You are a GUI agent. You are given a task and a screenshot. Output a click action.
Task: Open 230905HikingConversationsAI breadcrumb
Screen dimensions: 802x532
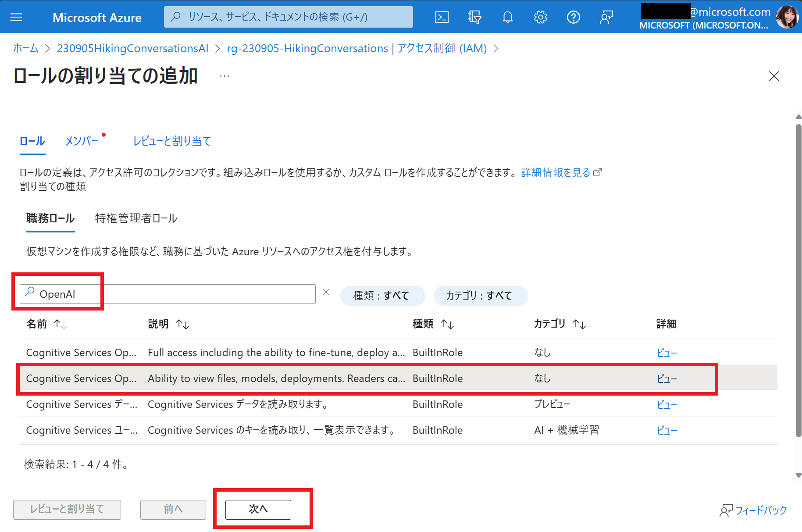pos(133,48)
